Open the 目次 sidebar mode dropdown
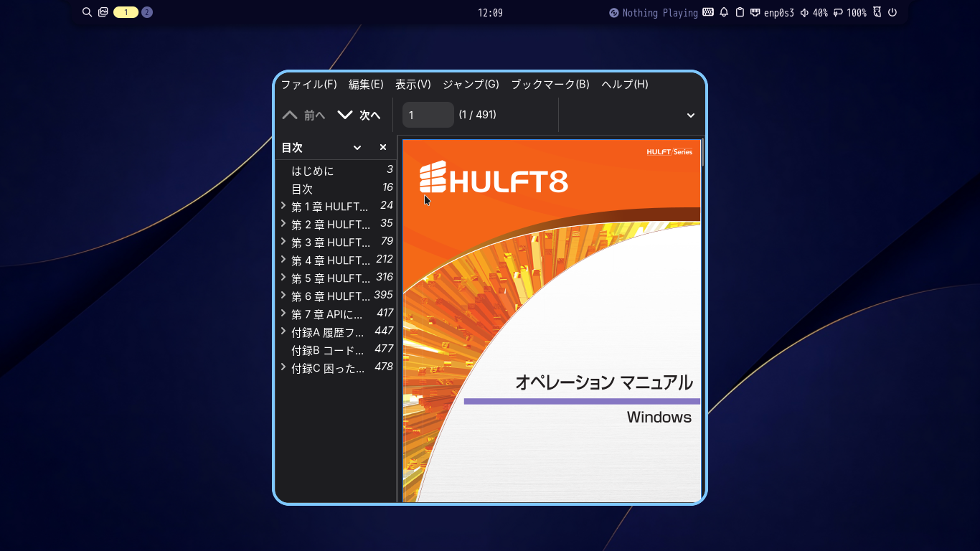This screenshot has height=551, width=980. (x=357, y=148)
